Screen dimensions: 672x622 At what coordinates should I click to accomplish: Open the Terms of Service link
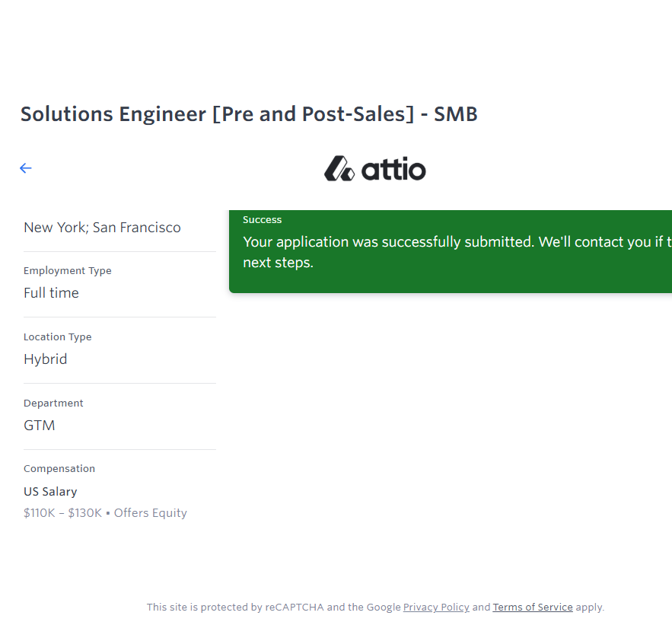[533, 608]
